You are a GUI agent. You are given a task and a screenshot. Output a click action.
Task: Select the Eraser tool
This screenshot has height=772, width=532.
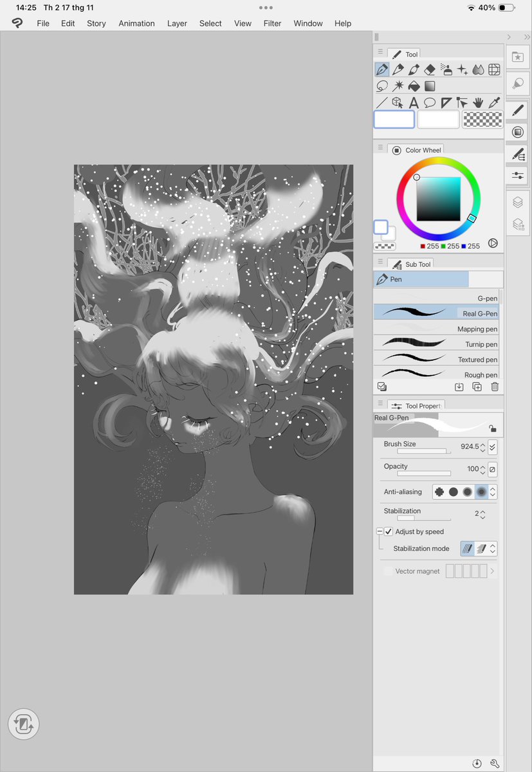[430, 69]
